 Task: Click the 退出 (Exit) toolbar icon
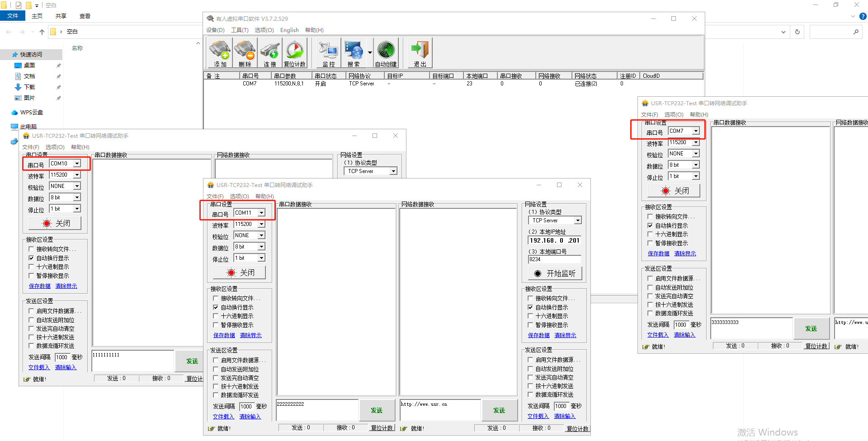[420, 53]
